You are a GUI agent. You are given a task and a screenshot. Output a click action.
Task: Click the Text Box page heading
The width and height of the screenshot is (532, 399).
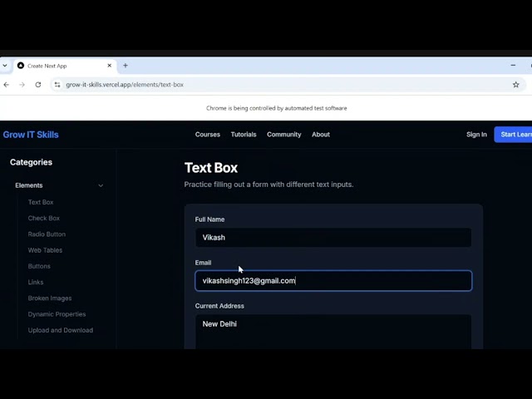pos(210,168)
